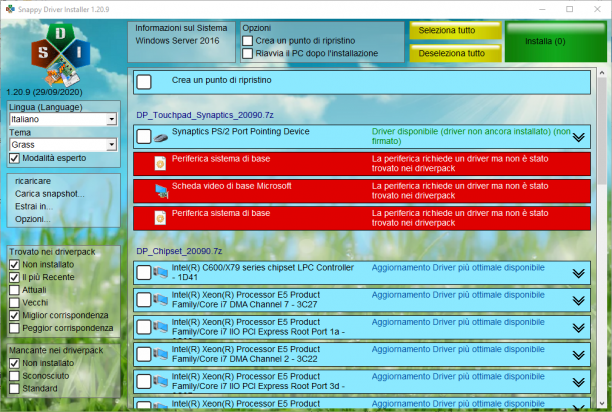Toggle the Modalità esperto checkbox

coord(14,158)
